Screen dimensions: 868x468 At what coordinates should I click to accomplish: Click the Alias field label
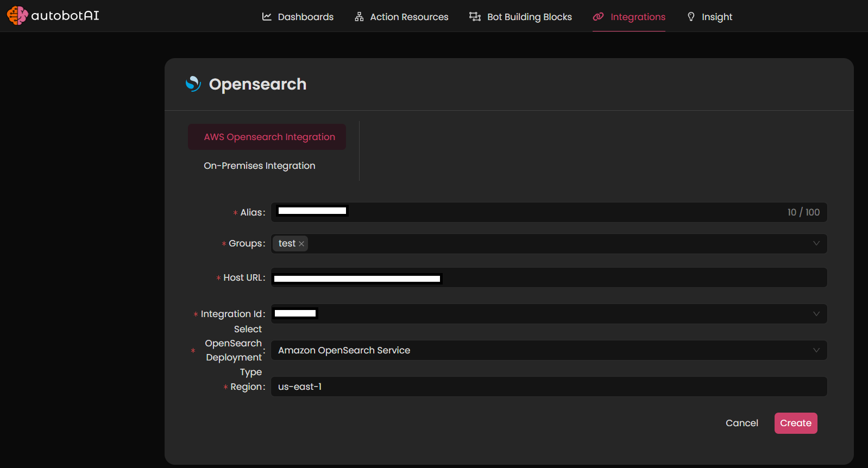pyautogui.click(x=253, y=212)
